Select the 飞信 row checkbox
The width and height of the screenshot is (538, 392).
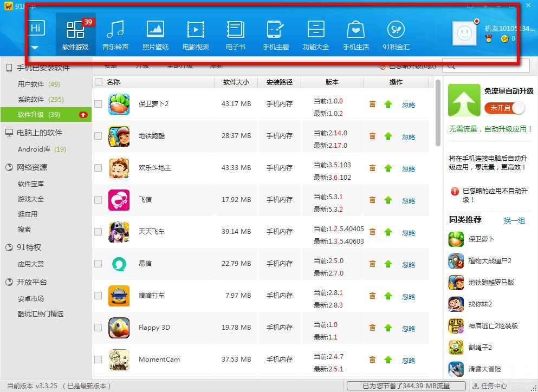point(98,200)
